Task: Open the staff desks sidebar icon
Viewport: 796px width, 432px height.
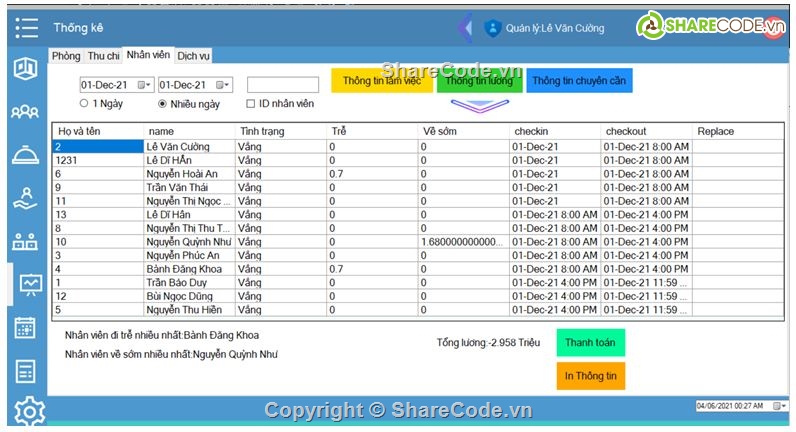Action: click(25, 242)
